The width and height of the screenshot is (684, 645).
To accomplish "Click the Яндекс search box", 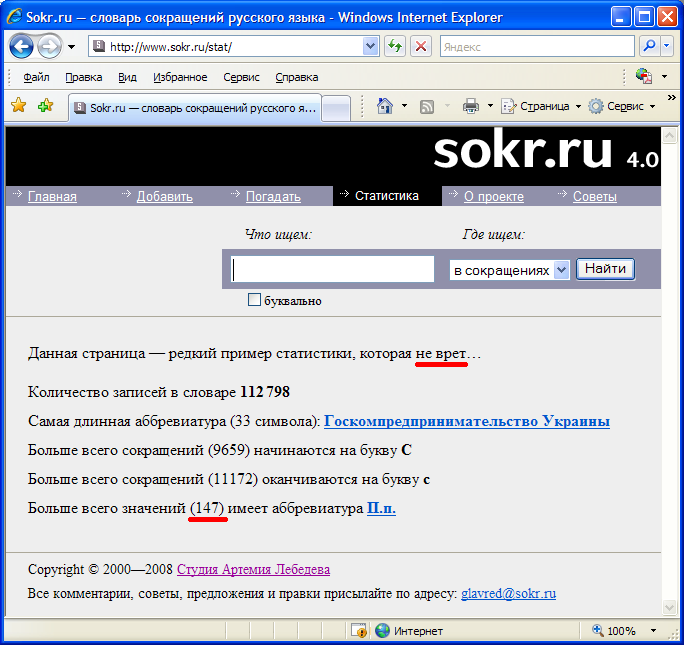I will click(x=537, y=46).
